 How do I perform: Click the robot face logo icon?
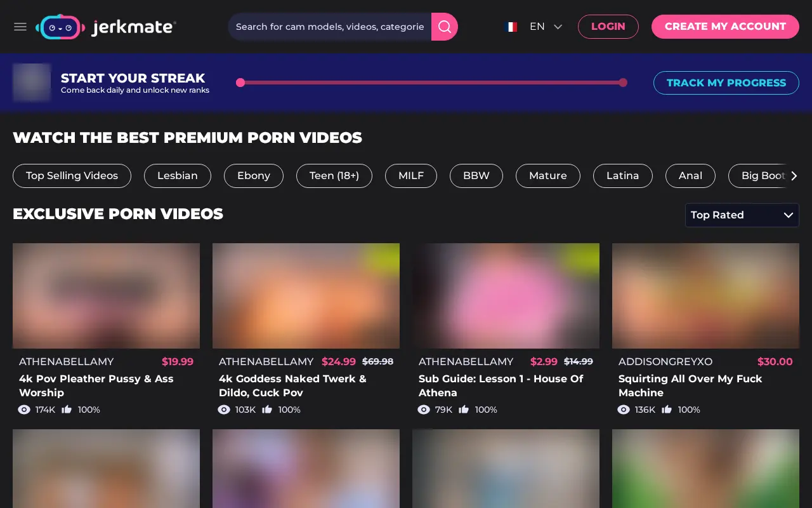61,27
